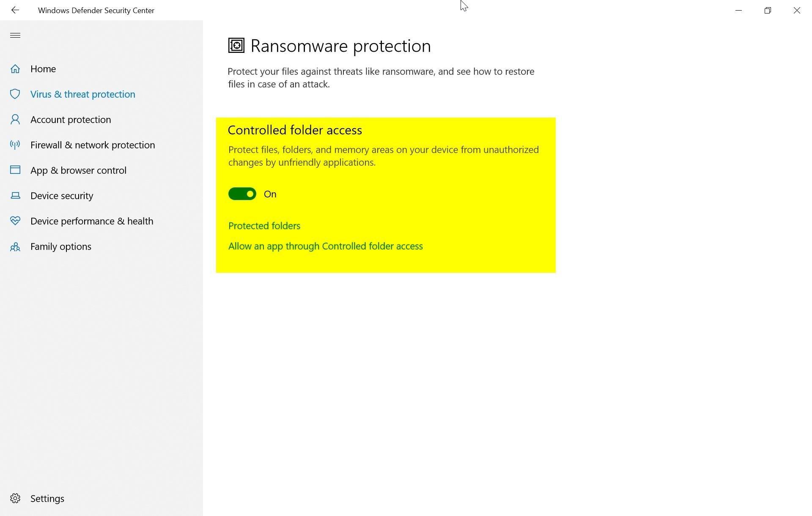Click the Family options people icon
The width and height of the screenshot is (812, 516).
(x=15, y=246)
